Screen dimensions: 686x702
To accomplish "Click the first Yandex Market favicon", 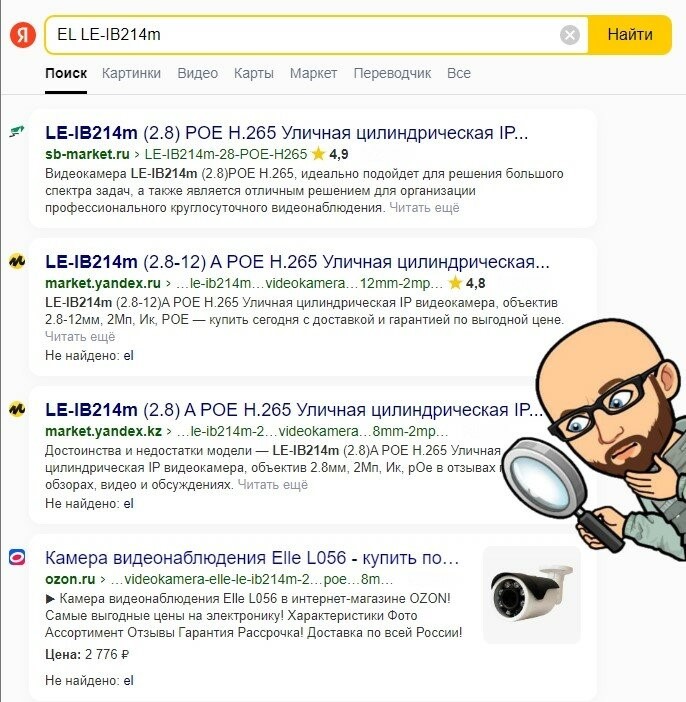I will (x=17, y=261).
